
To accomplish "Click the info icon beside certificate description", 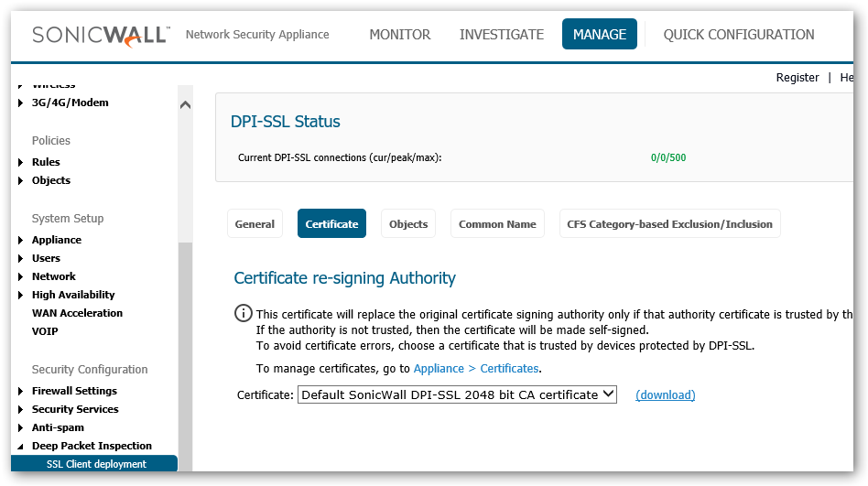I will click(x=243, y=314).
